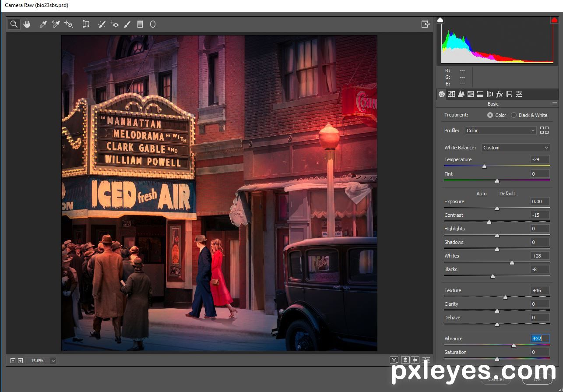Click the Blacks value field -8
Image resolution: width=563 pixels, height=392 pixels.
[x=540, y=269]
